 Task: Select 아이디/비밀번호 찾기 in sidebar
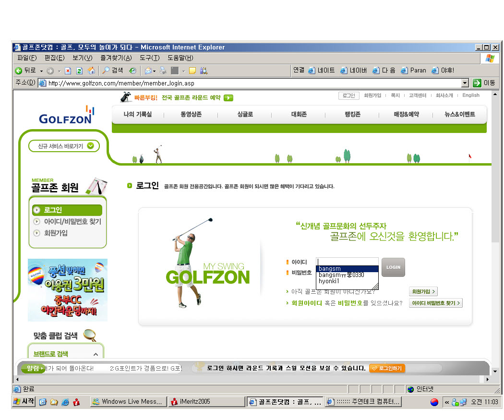pyautogui.click(x=72, y=221)
